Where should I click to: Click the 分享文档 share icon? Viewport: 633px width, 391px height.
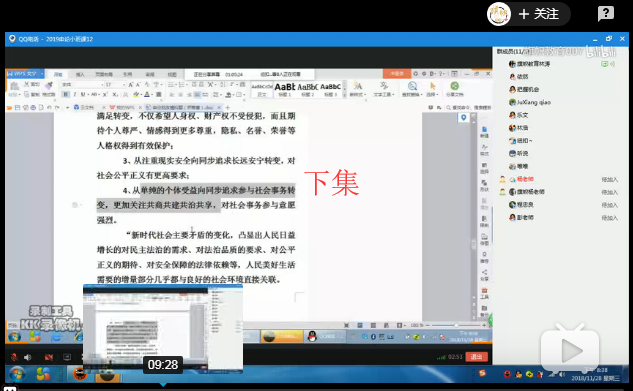[x=455, y=89]
